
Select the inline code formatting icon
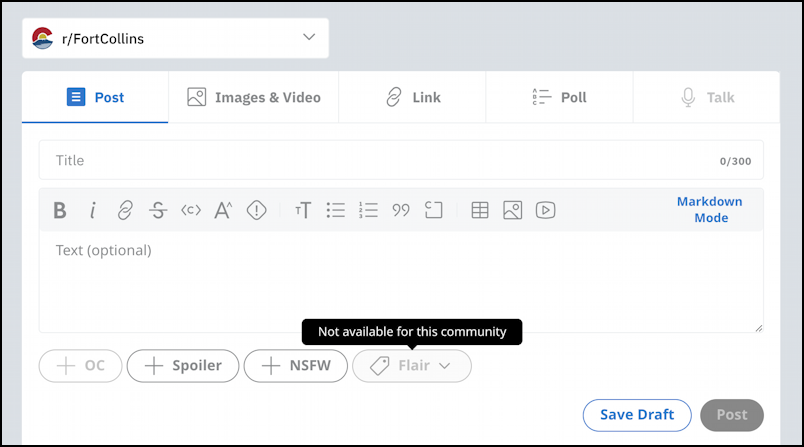pos(191,210)
